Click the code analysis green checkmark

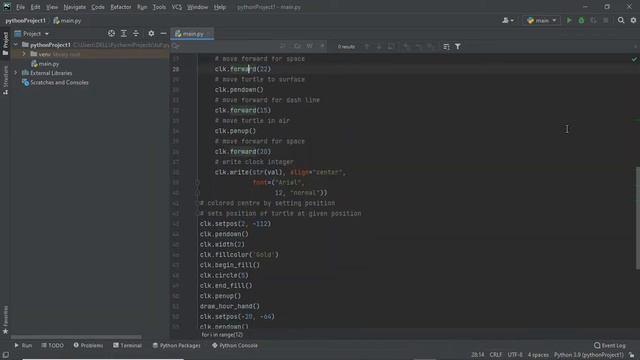634,60
